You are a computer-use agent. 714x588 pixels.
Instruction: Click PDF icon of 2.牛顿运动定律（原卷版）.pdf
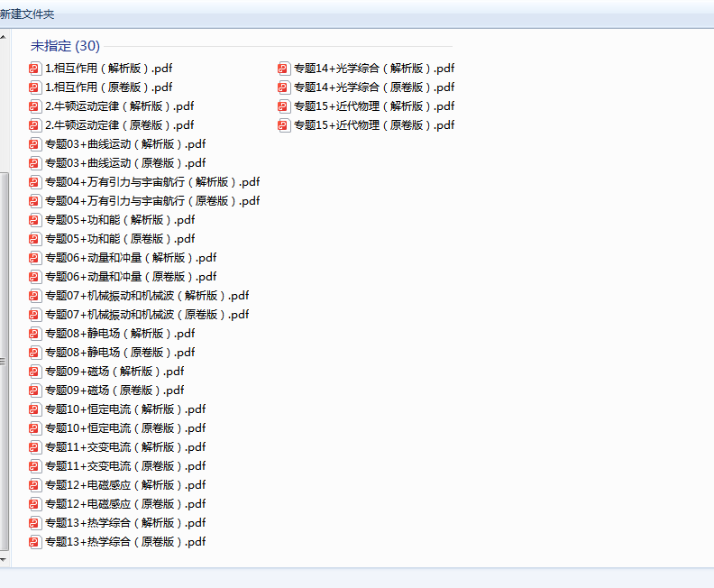[x=35, y=125]
